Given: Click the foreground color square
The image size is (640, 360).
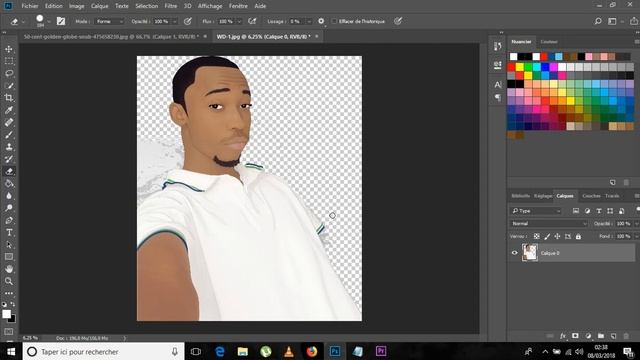Looking at the screenshot, I should click(6, 314).
